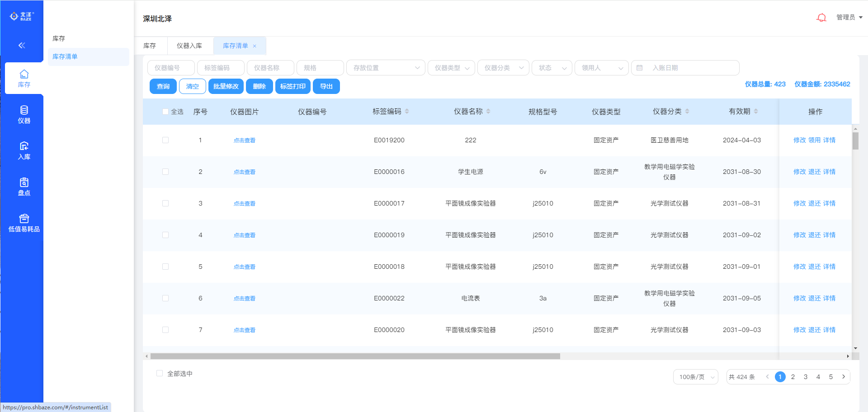Sort the 有效期 column
The width and height of the screenshot is (868, 412).
(756, 112)
